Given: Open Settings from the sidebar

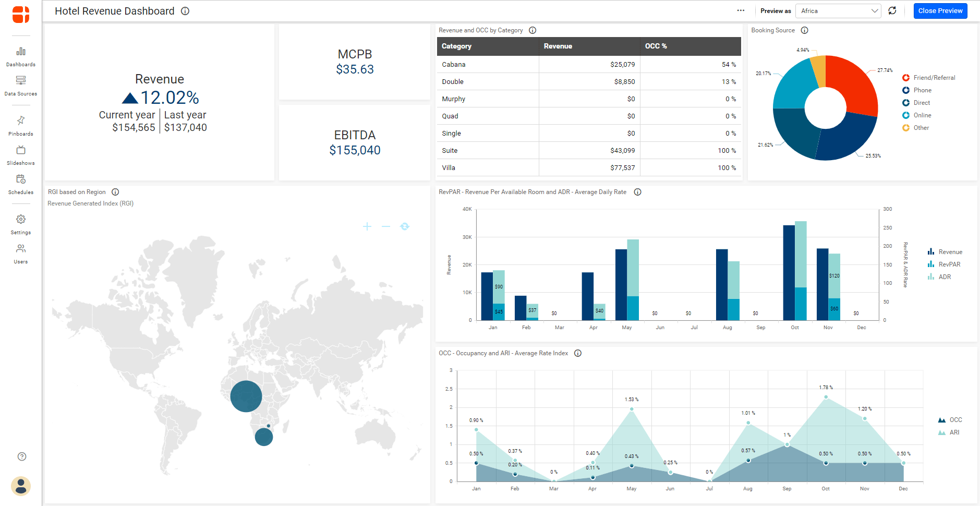Looking at the screenshot, I should point(21,224).
